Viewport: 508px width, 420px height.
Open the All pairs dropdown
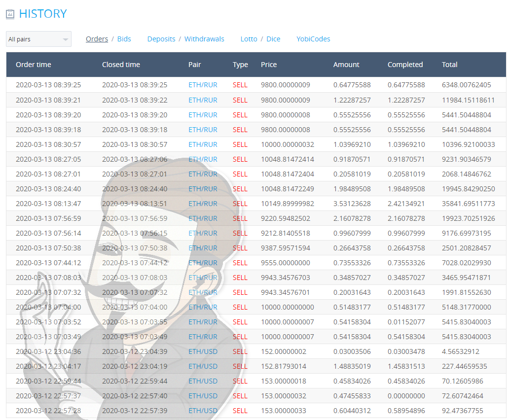point(38,39)
